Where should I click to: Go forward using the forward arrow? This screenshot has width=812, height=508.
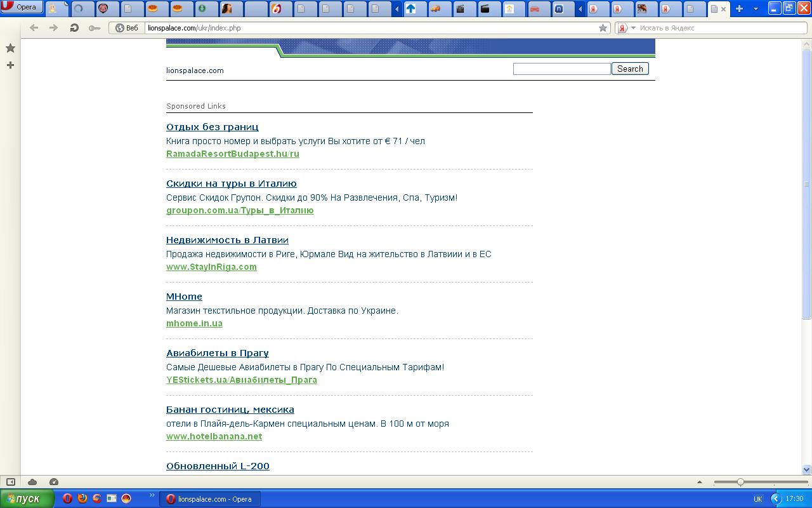54,28
